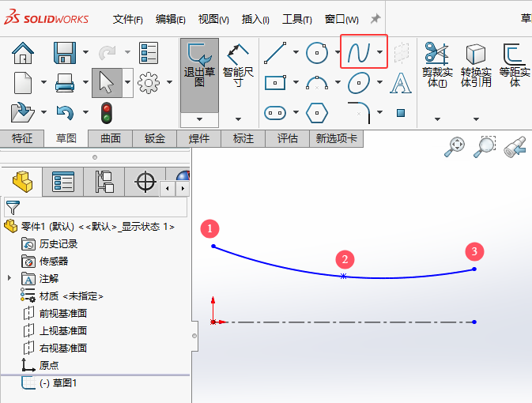Open Options gear icon
Viewport: 532px width, 403px height.
click(149, 83)
